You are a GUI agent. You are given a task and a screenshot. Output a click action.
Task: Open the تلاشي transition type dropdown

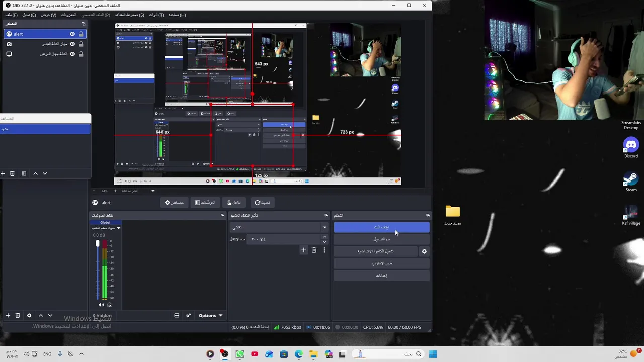pyautogui.click(x=279, y=227)
